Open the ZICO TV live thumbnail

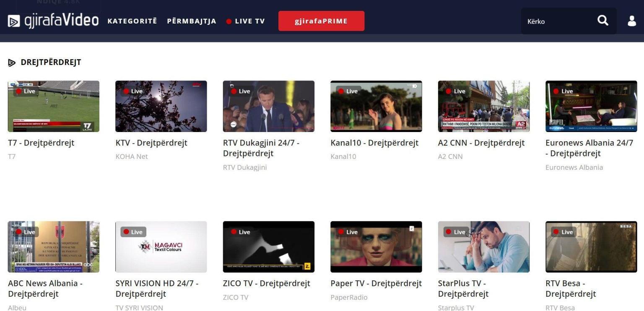[269, 247]
